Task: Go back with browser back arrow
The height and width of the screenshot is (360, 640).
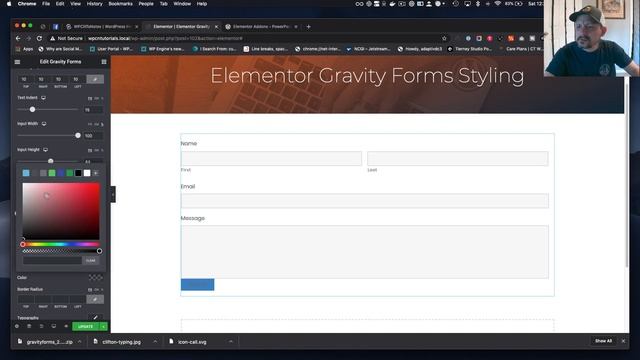Action: (18, 38)
